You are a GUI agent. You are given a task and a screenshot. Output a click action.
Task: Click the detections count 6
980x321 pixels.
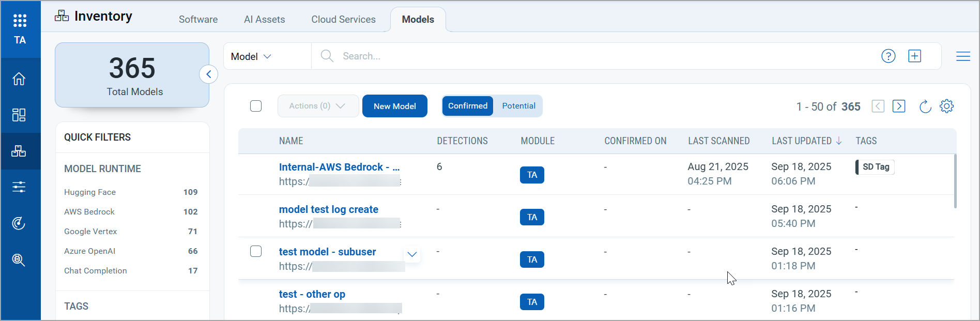pos(439,167)
